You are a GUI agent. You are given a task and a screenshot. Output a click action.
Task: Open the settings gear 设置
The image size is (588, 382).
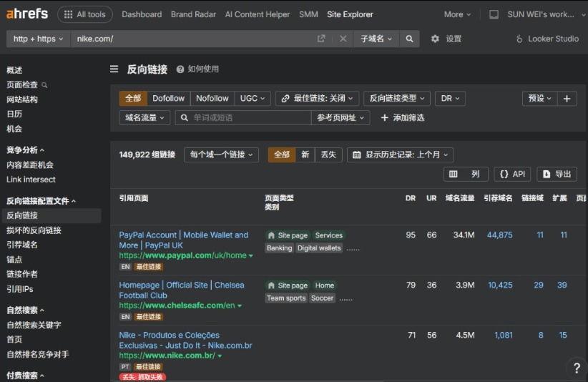(446, 39)
